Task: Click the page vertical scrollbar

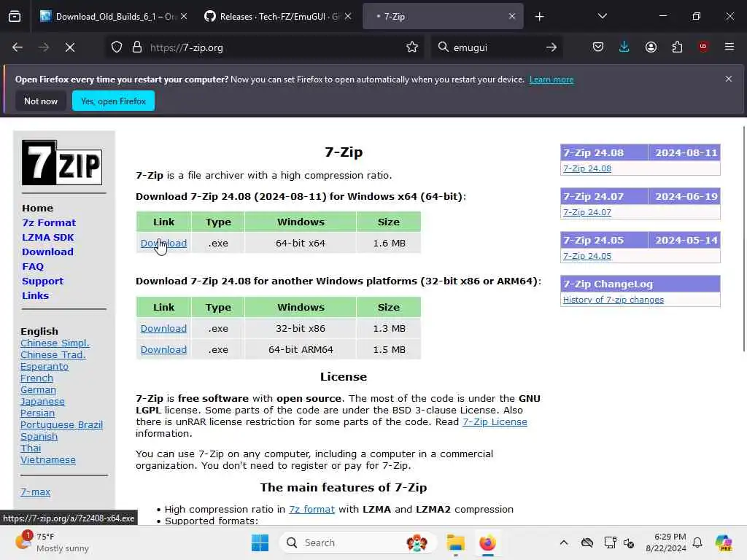Action: [x=743, y=238]
